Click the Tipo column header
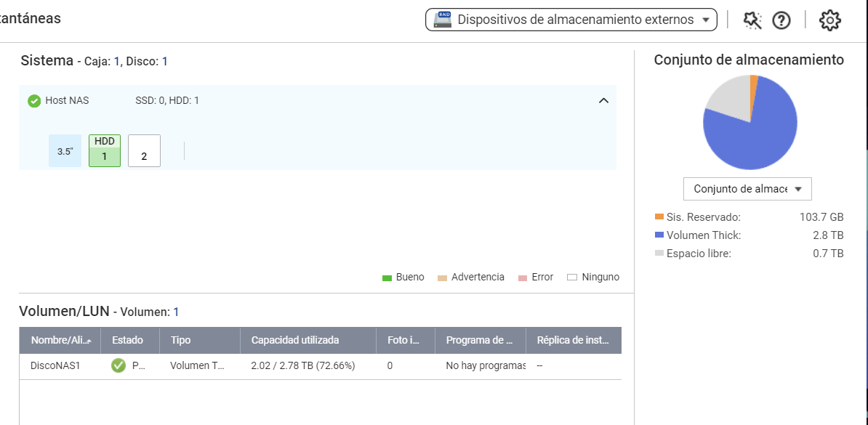This screenshot has height=425, width=868. click(181, 340)
